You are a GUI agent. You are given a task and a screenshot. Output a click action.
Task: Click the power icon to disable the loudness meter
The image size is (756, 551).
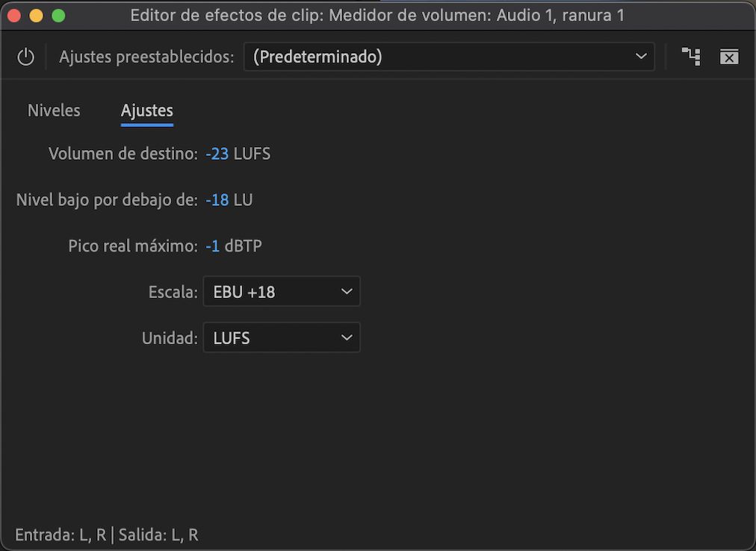[x=25, y=56]
